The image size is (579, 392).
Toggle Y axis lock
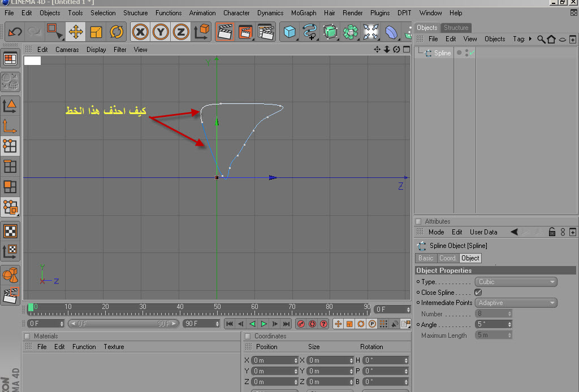click(x=161, y=32)
